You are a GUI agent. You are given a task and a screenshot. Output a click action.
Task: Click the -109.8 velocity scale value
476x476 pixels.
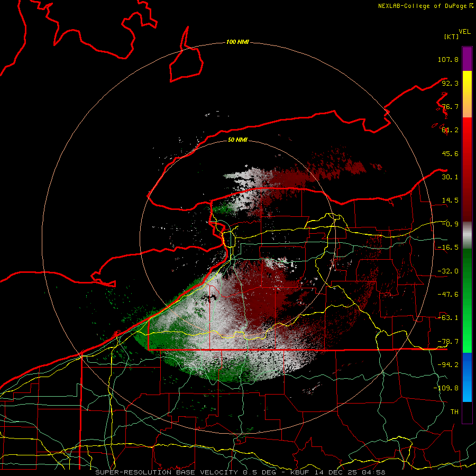coord(446,388)
